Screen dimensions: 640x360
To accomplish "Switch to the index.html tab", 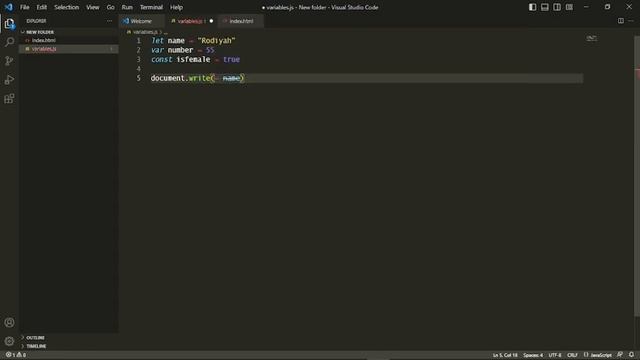I will click(x=241, y=21).
